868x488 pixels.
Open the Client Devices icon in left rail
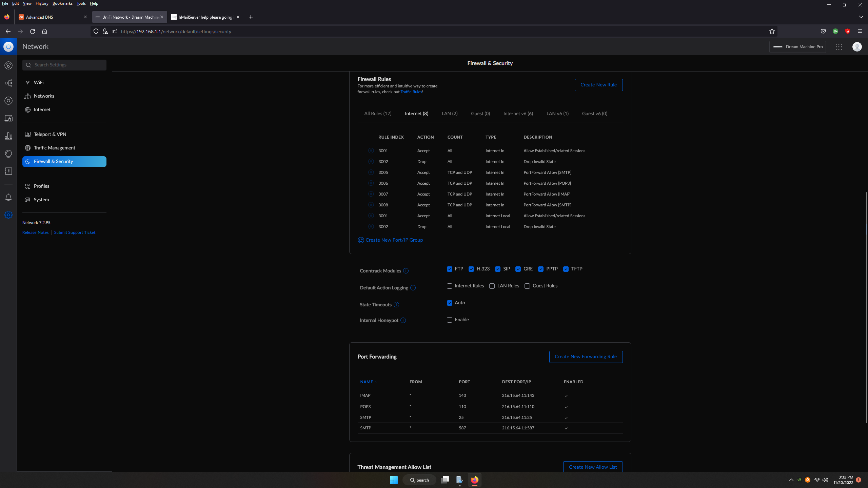[x=8, y=118]
